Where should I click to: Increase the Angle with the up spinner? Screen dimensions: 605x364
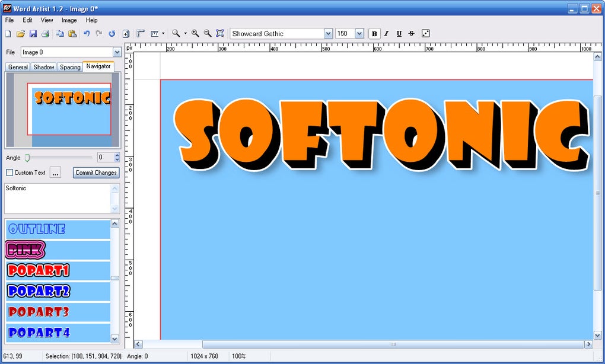[x=117, y=155]
